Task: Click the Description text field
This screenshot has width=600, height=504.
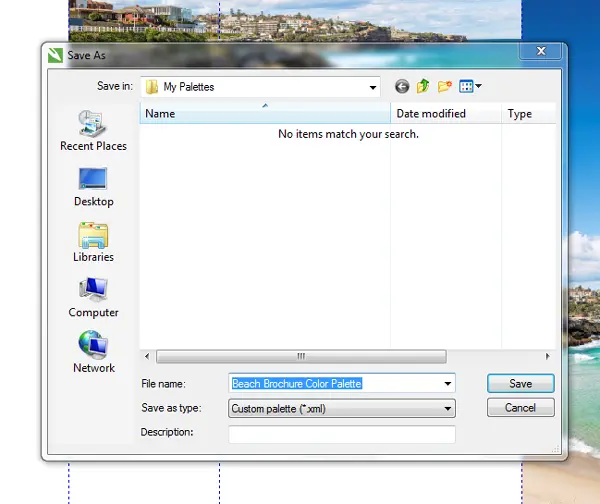Action: 342,434
